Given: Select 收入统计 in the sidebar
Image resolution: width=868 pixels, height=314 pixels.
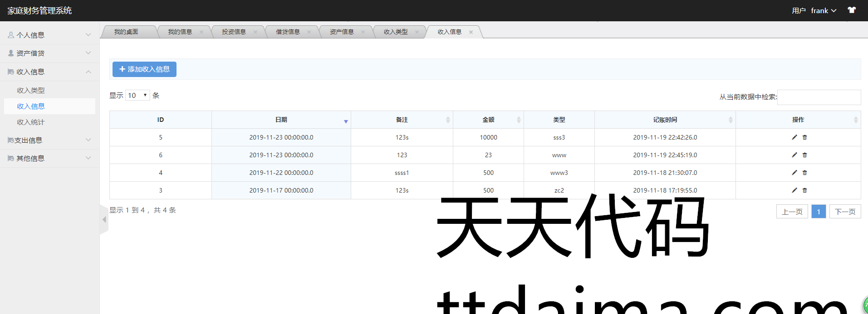Looking at the screenshot, I should 31,122.
